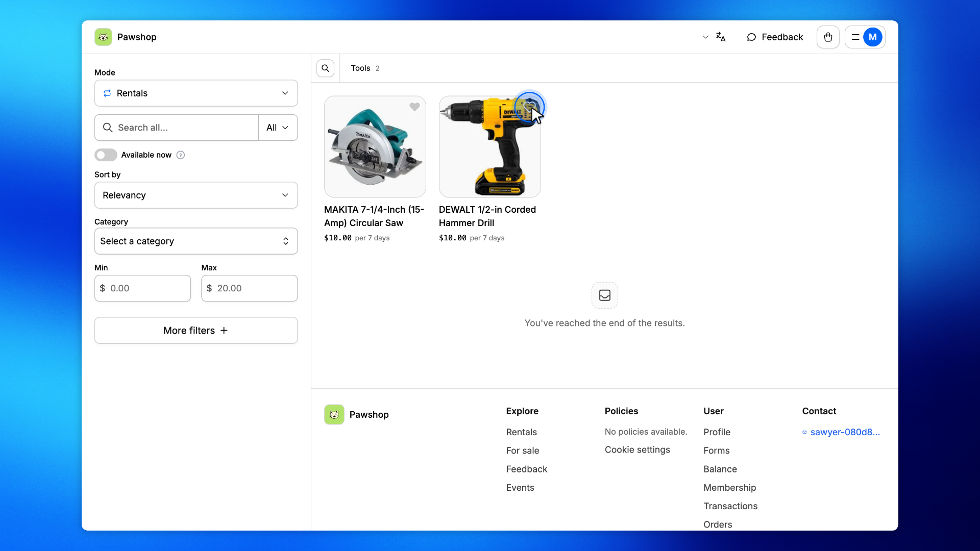The width and height of the screenshot is (980, 551).
Task: Open the Select a category combo box
Action: (x=196, y=241)
